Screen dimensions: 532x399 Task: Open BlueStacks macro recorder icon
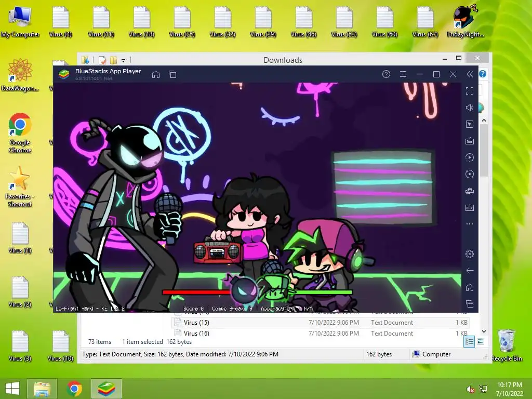click(470, 157)
